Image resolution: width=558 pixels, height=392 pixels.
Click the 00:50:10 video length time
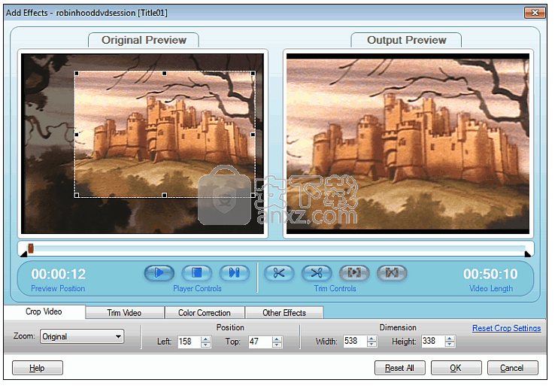pyautogui.click(x=490, y=274)
